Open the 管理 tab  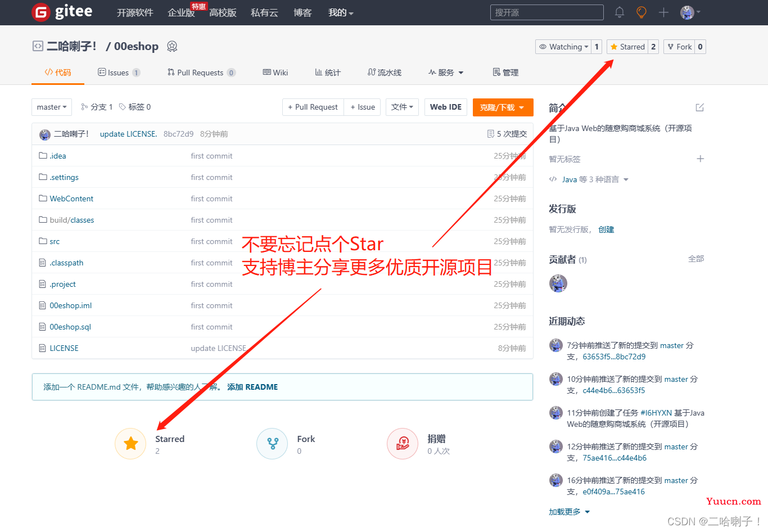(505, 73)
